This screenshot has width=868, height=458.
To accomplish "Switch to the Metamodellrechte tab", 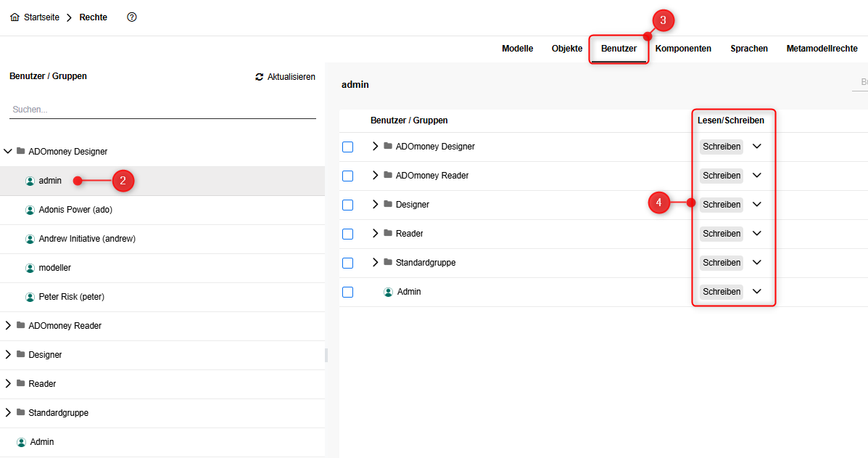I will 822,49.
